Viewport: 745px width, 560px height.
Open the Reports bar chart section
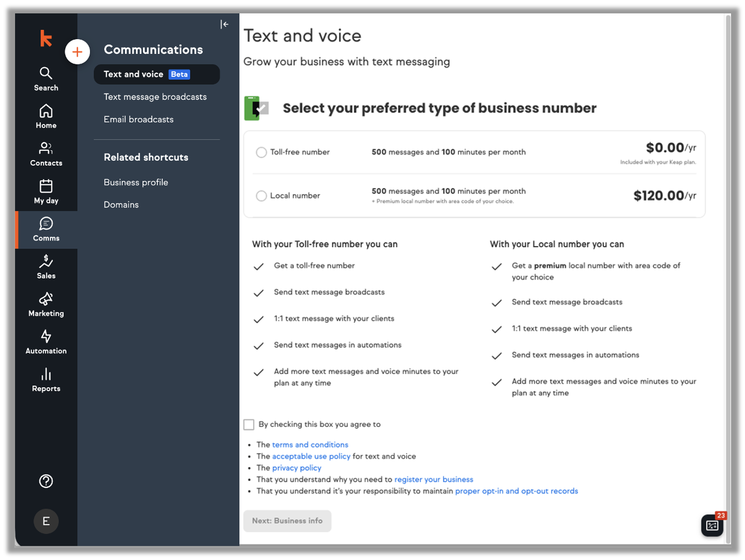pos(46,379)
